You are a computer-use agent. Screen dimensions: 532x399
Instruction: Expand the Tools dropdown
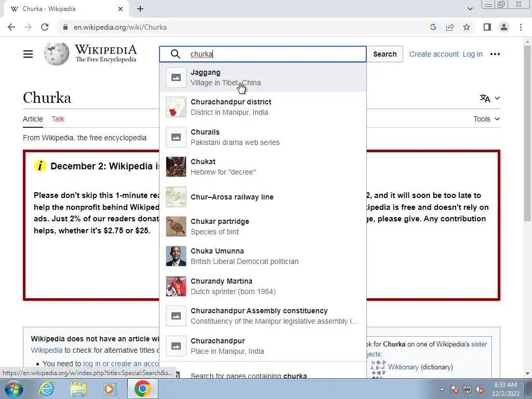[x=486, y=119]
